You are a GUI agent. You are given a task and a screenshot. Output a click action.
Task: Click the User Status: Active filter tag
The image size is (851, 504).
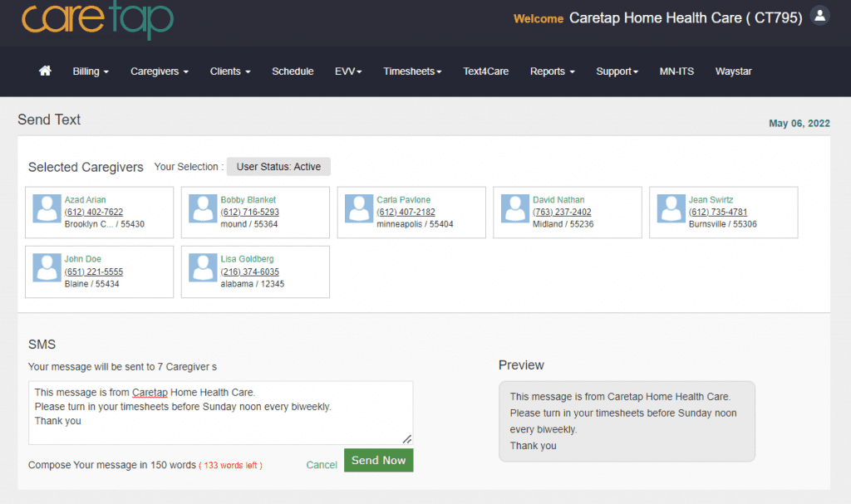coord(278,167)
